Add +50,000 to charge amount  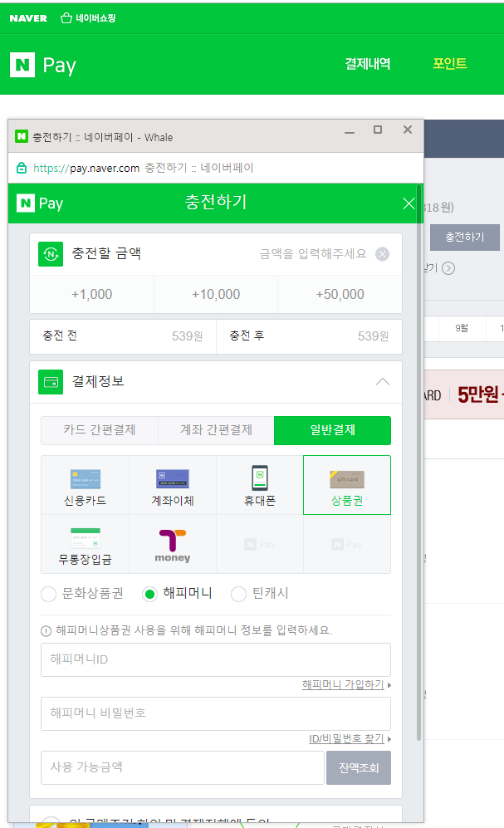point(340,294)
